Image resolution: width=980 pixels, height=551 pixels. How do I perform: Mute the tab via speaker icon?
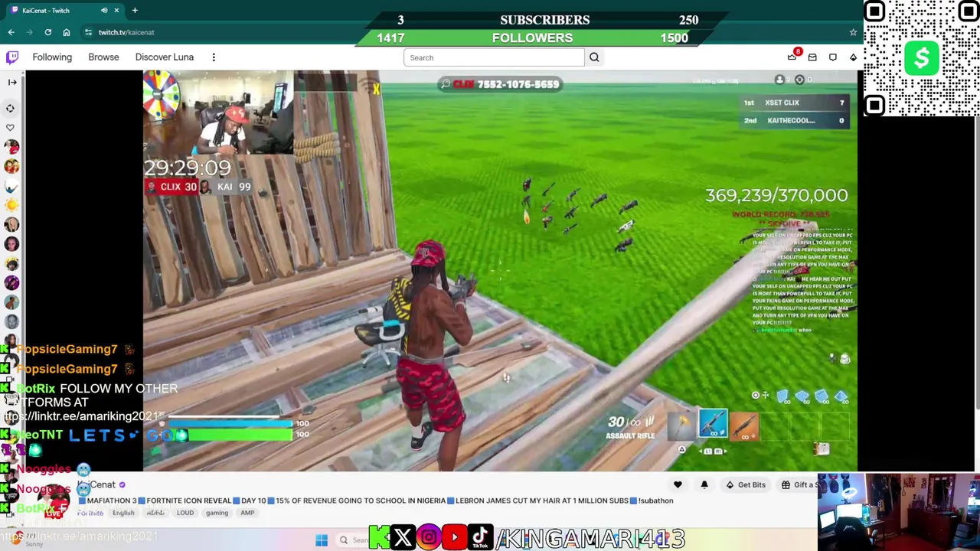104,11
